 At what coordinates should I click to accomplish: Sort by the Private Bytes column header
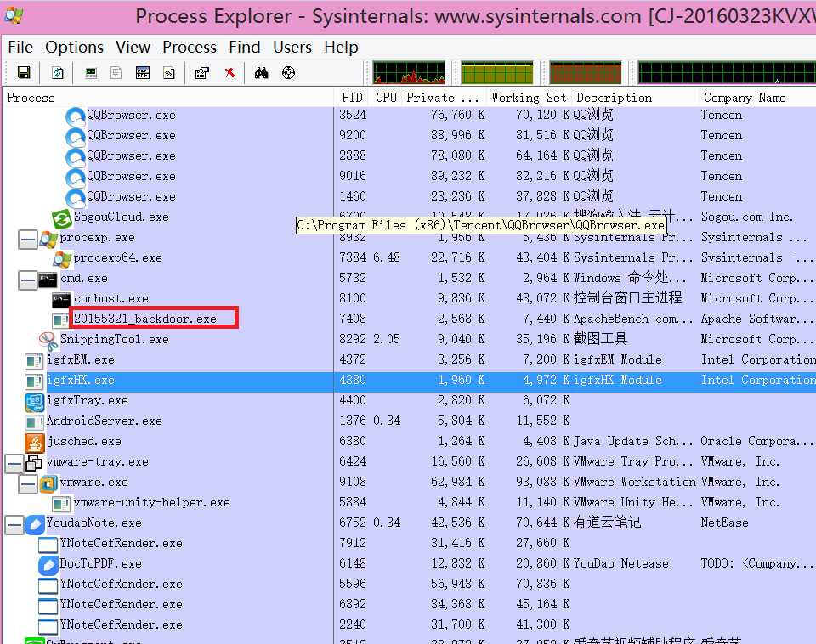(x=443, y=98)
